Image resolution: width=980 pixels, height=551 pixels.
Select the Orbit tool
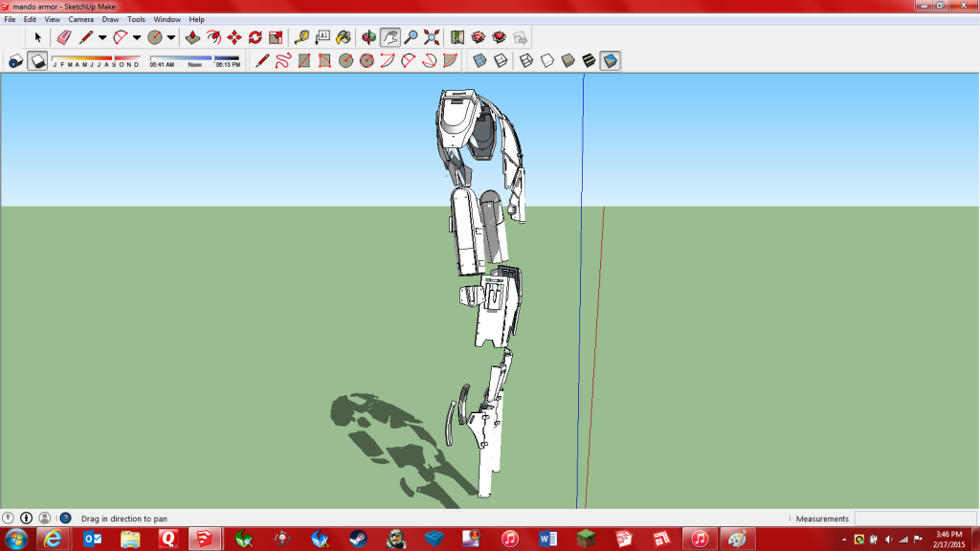[x=368, y=37]
